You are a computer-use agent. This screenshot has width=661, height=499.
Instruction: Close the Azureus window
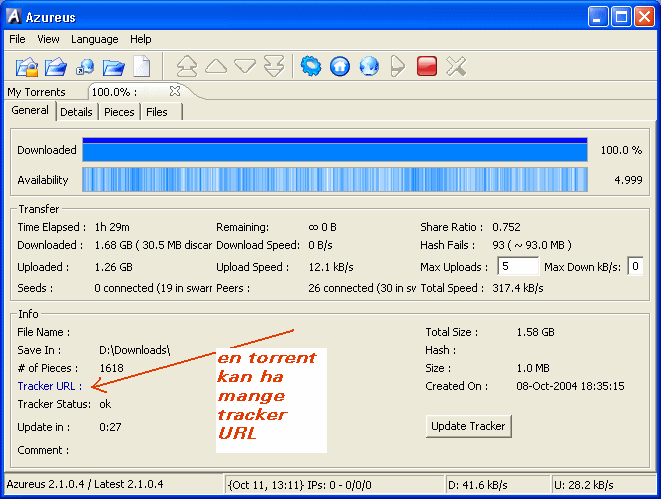point(645,17)
